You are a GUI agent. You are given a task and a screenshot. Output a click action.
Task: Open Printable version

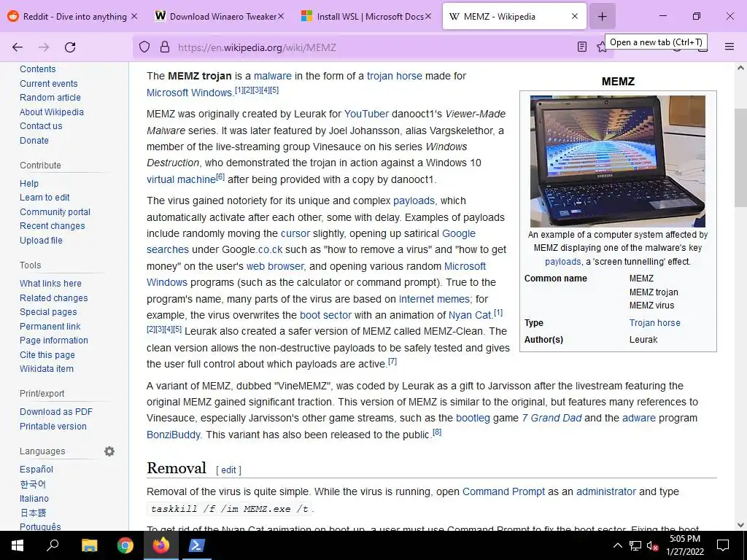click(53, 426)
